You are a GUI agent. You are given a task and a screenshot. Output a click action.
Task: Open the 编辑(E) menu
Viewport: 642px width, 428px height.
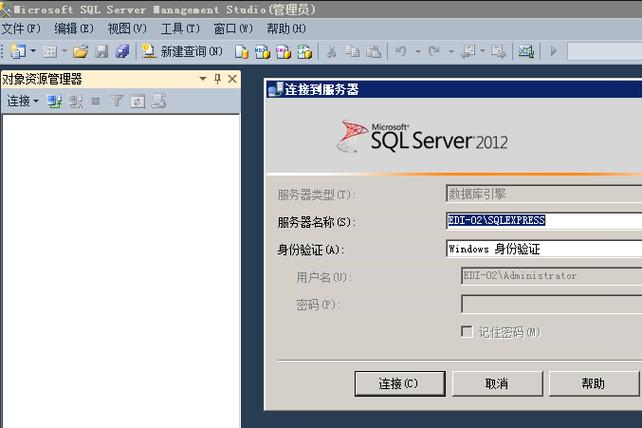point(74,28)
